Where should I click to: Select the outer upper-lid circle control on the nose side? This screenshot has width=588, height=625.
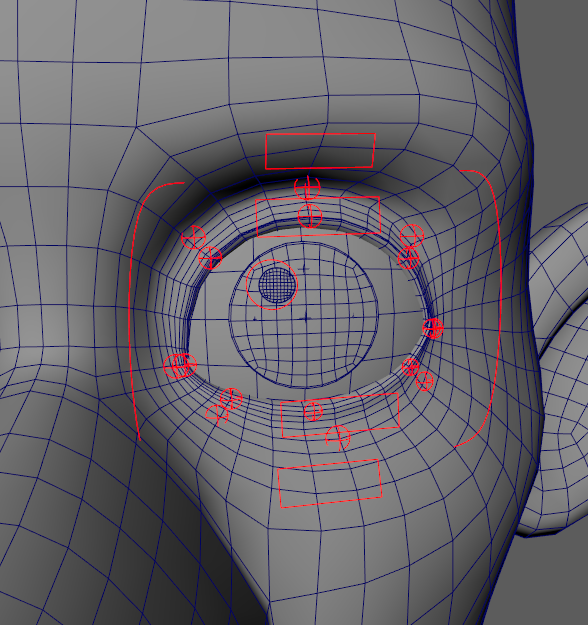[194, 237]
